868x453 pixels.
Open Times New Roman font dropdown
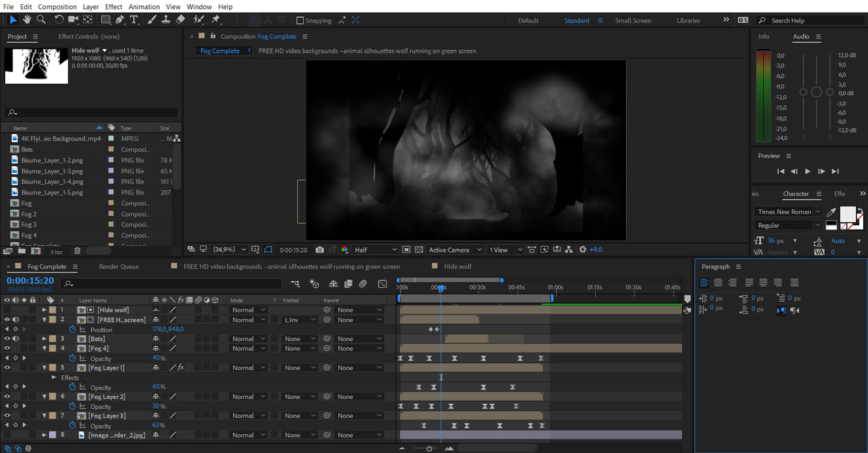pyautogui.click(x=787, y=211)
